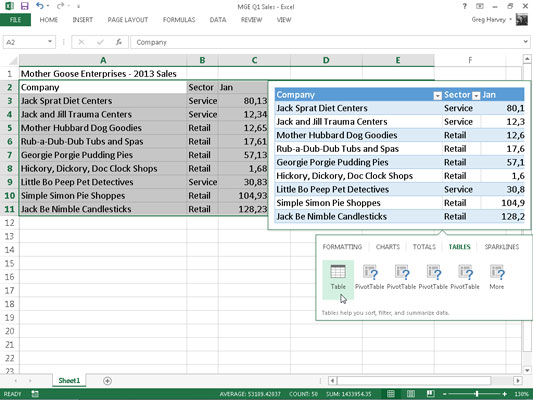This screenshot has height=400, width=533.
Task: Select row 12 header
Action: [10, 223]
